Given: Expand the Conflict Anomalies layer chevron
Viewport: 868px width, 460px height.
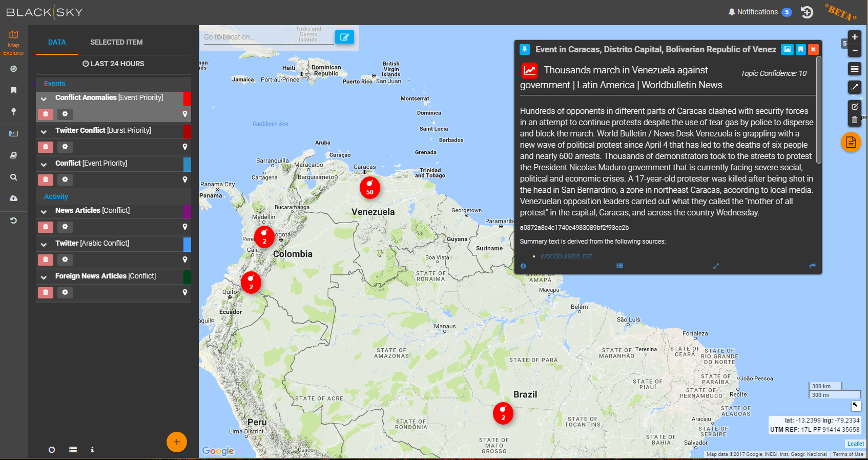Looking at the screenshot, I should point(44,98).
